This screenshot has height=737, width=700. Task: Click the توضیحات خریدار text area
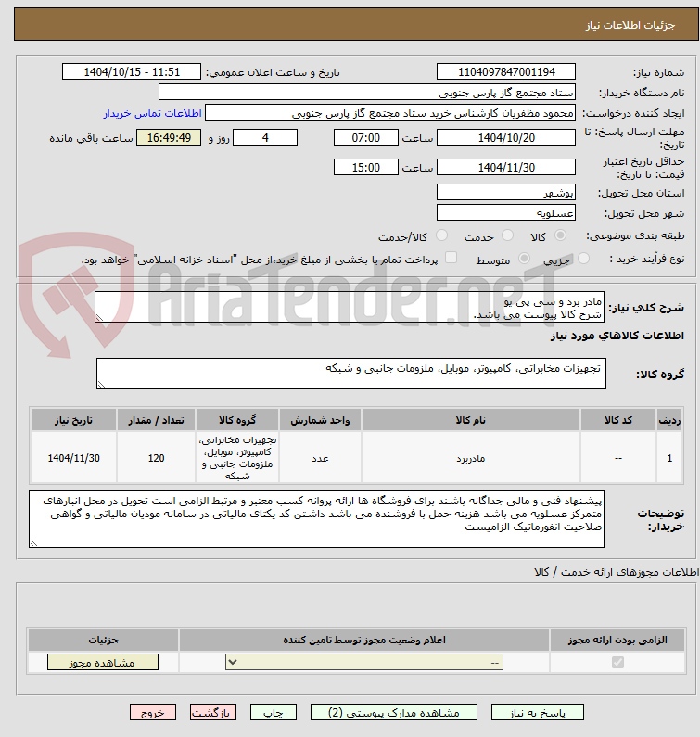click(316, 519)
